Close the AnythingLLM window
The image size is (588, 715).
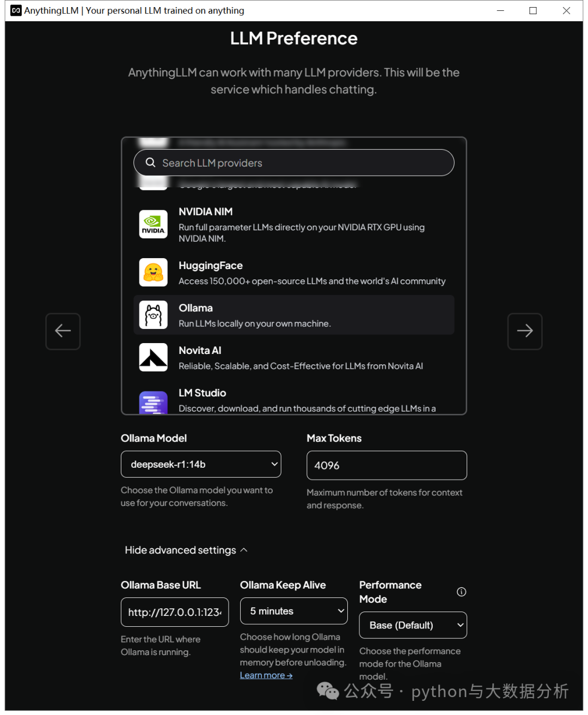pyautogui.click(x=566, y=10)
